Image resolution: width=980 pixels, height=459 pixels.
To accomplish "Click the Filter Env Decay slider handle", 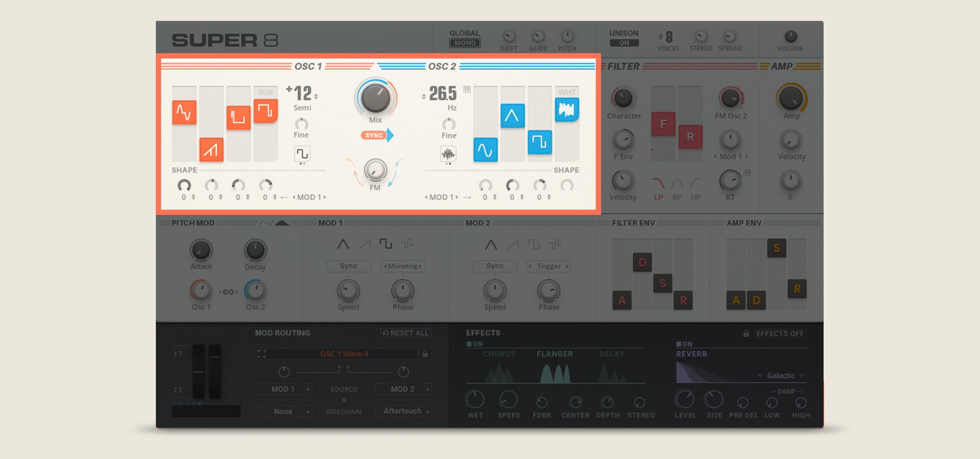I will 642,262.
